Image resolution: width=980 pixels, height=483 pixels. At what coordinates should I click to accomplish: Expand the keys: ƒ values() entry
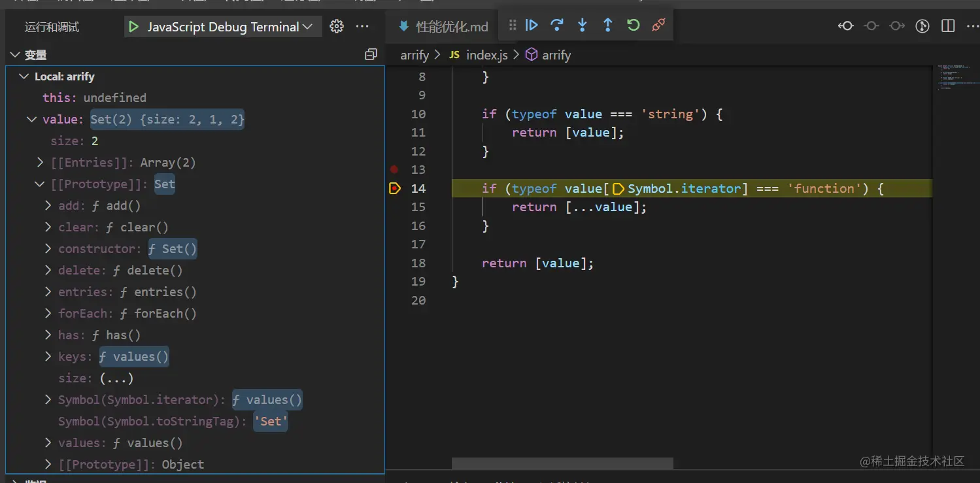pos(48,357)
